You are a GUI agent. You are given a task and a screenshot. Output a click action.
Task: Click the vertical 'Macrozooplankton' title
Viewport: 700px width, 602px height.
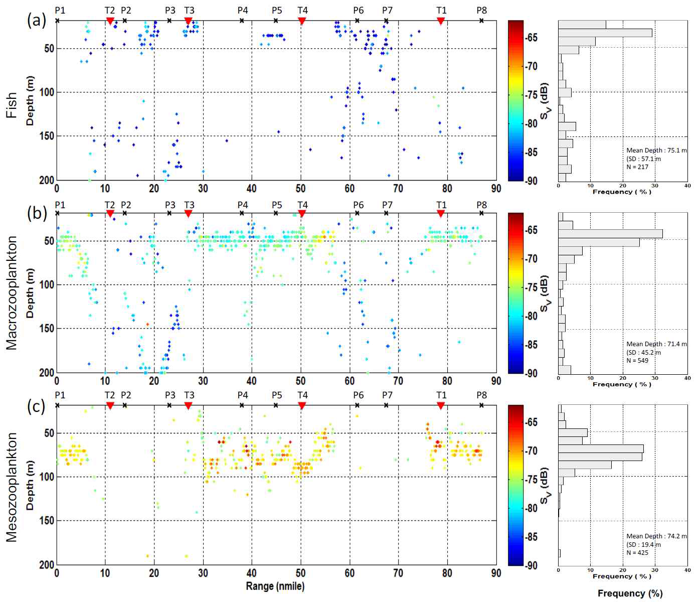click(11, 293)
